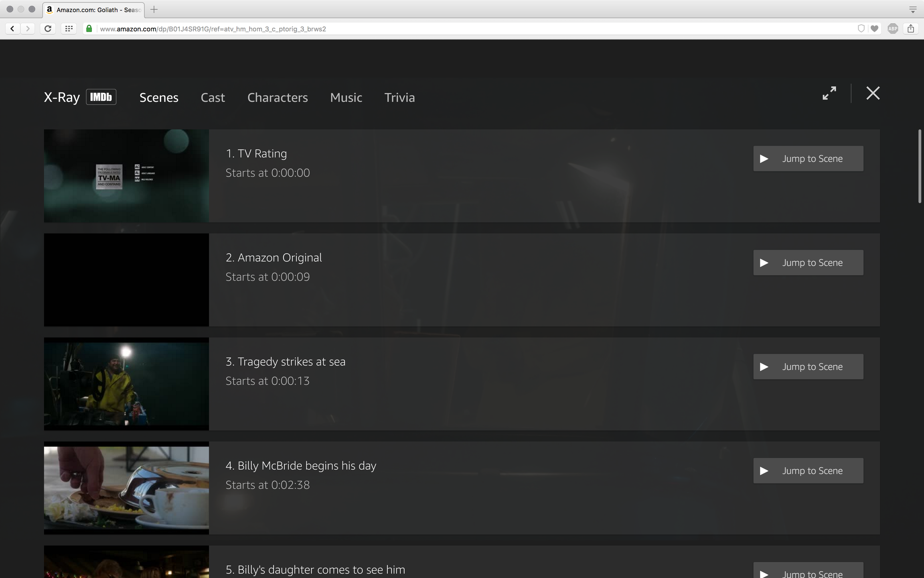
Task: Reload the page with the refresh icon
Action: point(48,28)
